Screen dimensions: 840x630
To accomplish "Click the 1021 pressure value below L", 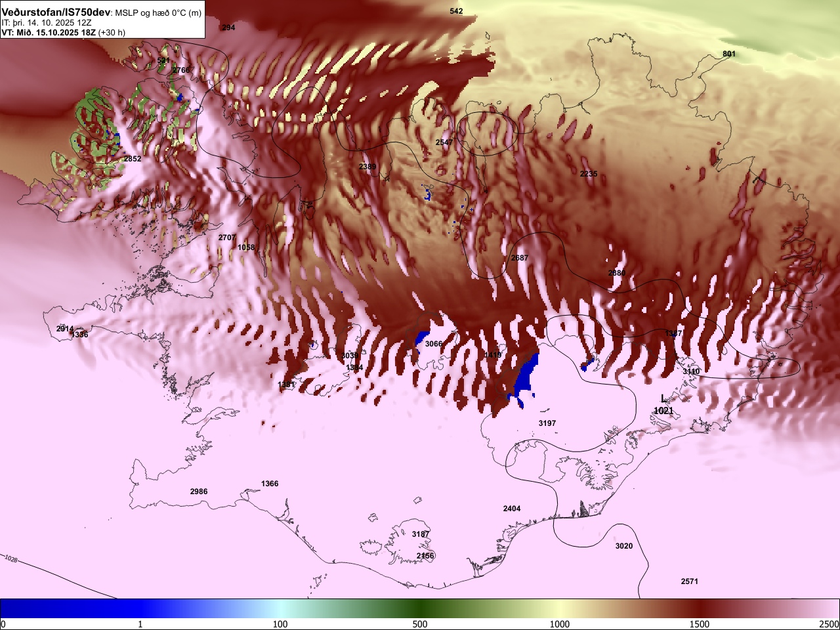I will coord(663,411).
